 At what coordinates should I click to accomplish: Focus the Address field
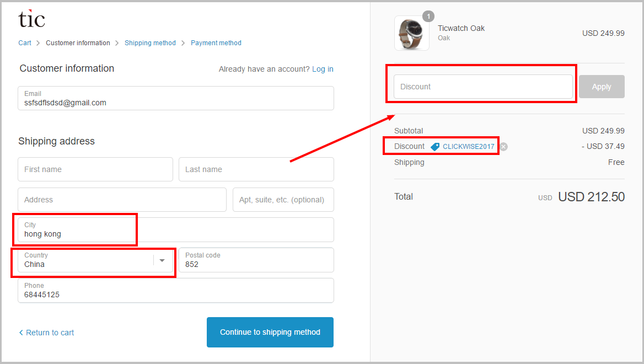[x=122, y=200]
